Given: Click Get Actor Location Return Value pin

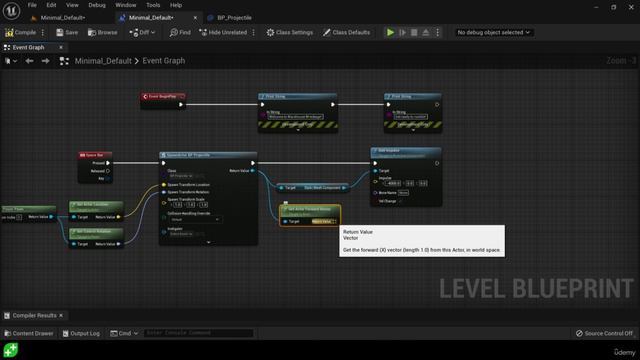Looking at the screenshot, I should (119, 217).
